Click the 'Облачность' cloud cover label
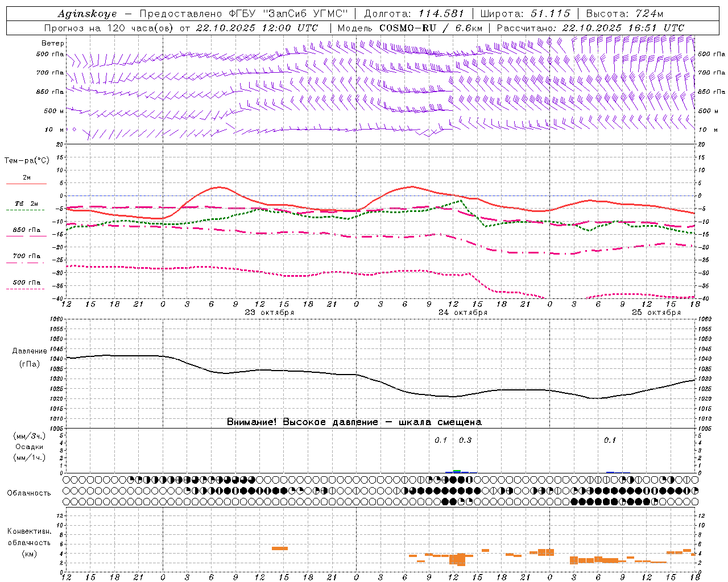 coord(29,493)
